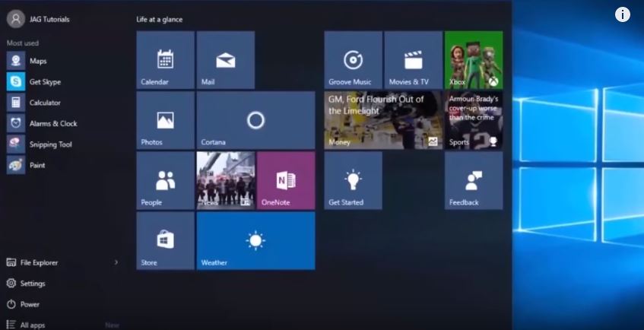Launch the Mail tile
This screenshot has height=330, width=644.
(225, 61)
